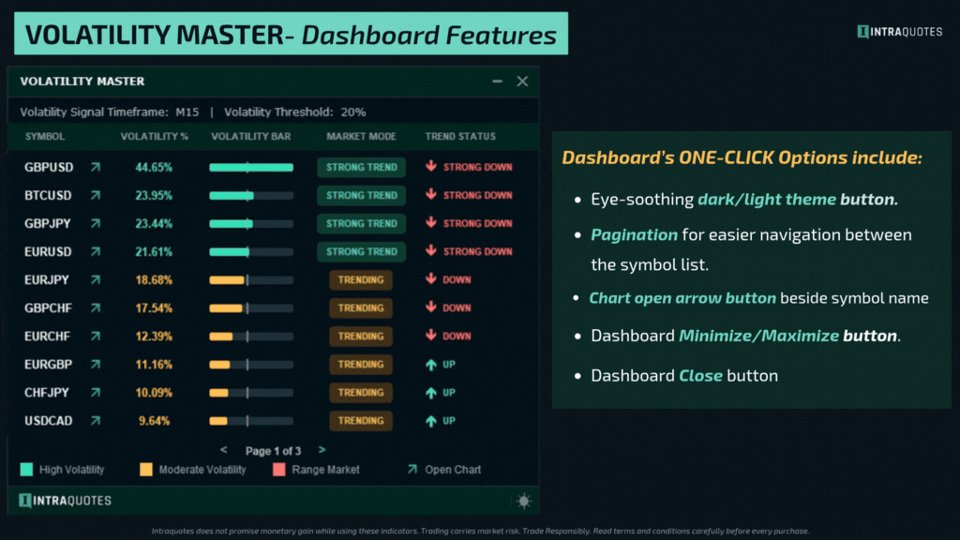Screen dimensions: 960x540
Task: Click DOWN status in GBPCHF row
Action: 457,308
